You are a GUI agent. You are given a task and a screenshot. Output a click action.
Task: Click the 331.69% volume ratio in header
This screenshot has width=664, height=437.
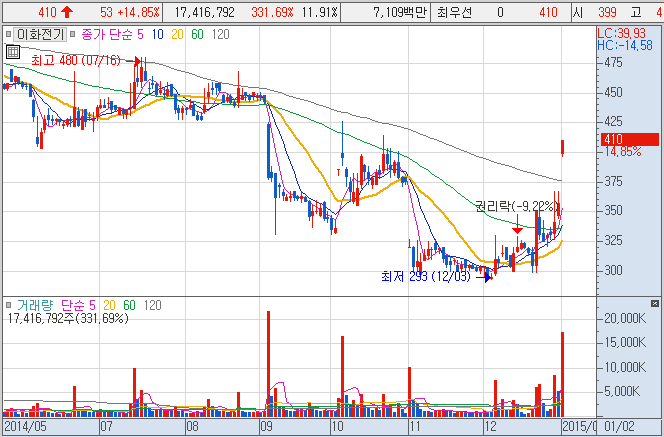point(272,12)
